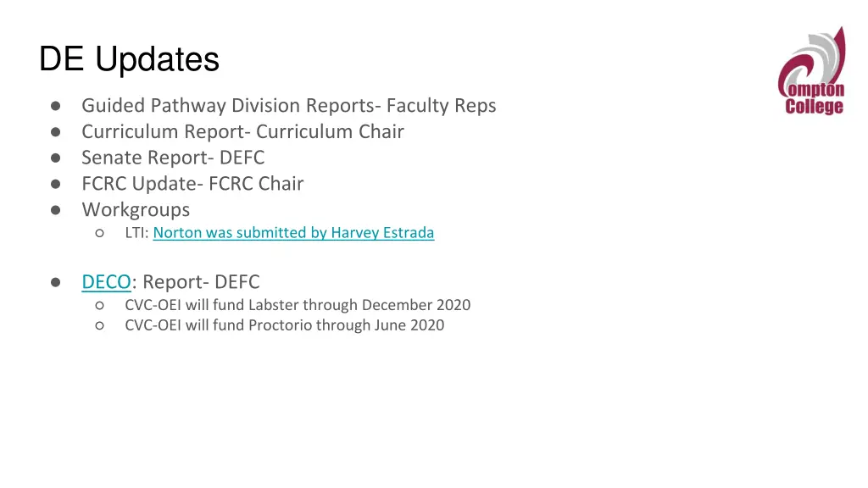Click the Compton College logo
Image resolution: width=868 pixels, height=488 pixels.
(x=811, y=71)
